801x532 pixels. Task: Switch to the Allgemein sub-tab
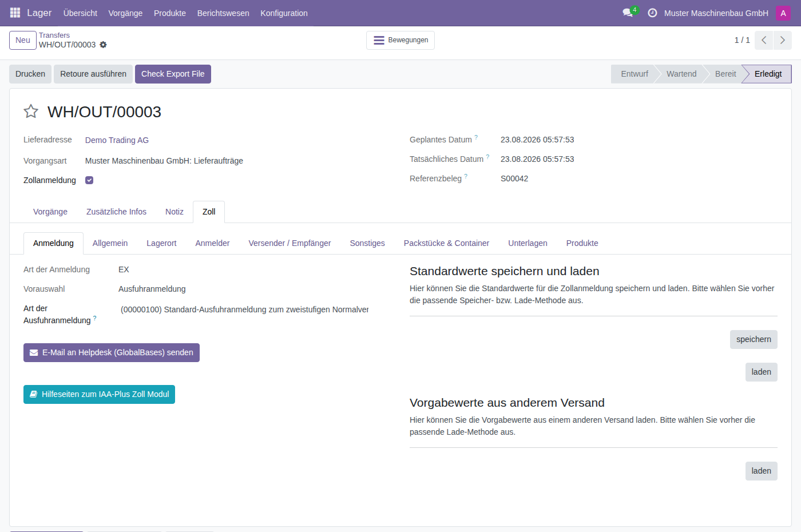click(110, 243)
